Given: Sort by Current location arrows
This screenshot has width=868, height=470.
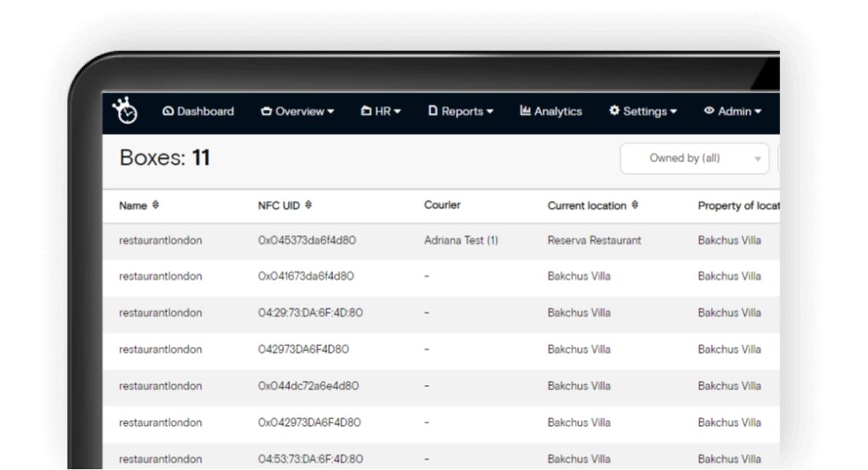Looking at the screenshot, I should (635, 205).
